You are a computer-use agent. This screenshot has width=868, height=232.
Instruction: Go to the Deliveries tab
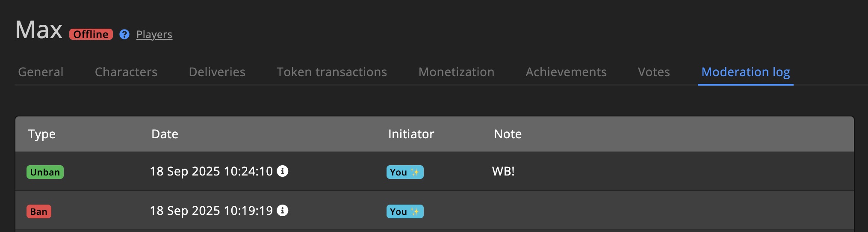[217, 72]
